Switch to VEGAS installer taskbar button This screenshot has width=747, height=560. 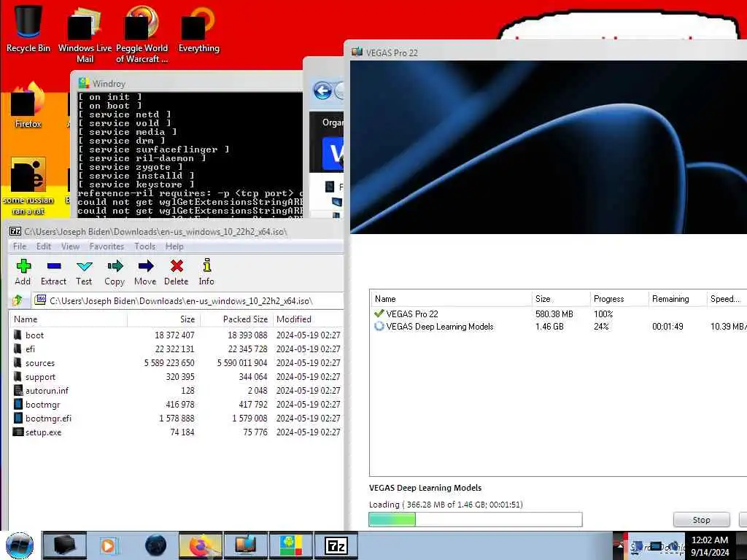pyautogui.click(x=246, y=545)
